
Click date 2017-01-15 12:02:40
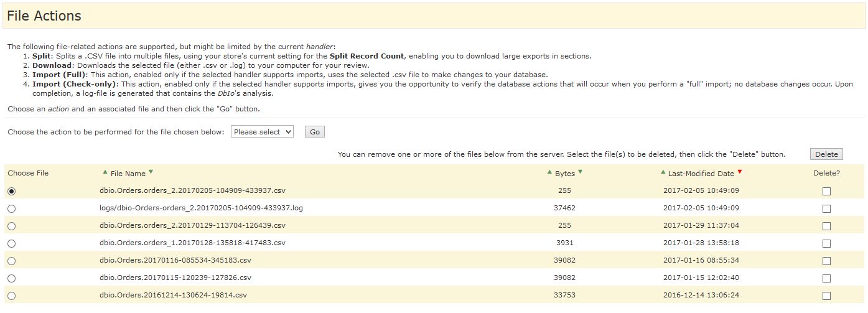coord(701,278)
